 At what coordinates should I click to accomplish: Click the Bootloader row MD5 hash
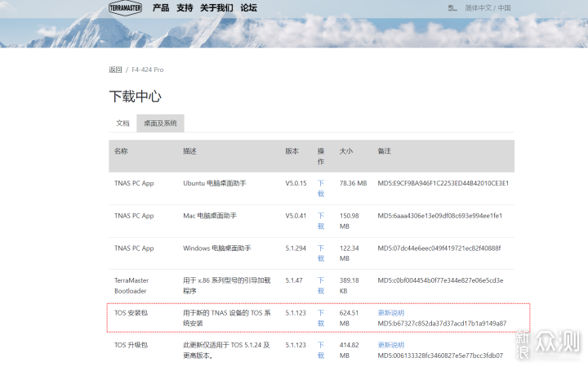coord(440,280)
